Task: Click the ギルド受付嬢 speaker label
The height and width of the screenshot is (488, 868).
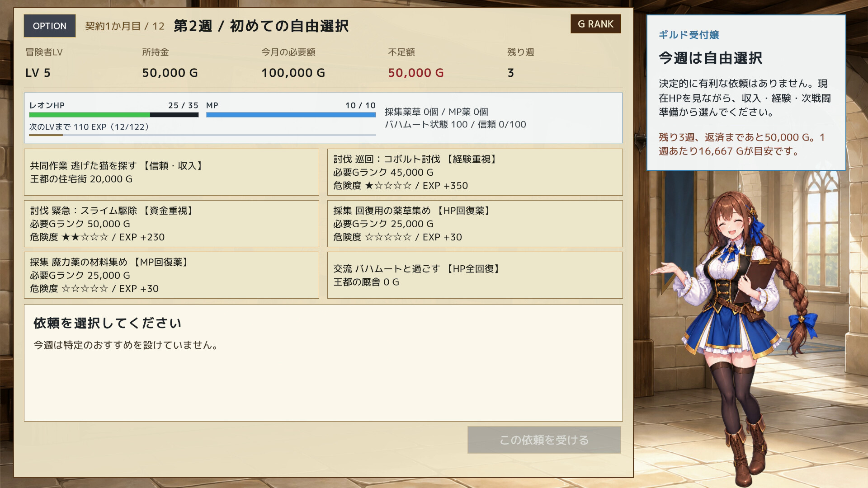Action: click(x=689, y=35)
